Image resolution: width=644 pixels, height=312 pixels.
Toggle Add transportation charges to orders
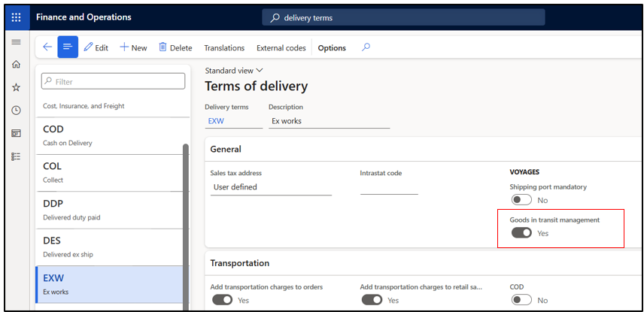pyautogui.click(x=222, y=301)
